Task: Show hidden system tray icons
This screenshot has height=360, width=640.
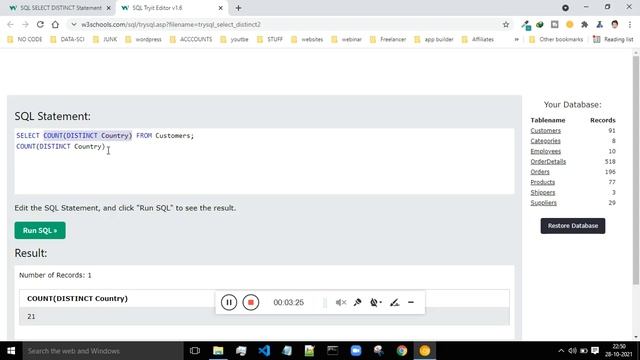Action: click(x=561, y=351)
